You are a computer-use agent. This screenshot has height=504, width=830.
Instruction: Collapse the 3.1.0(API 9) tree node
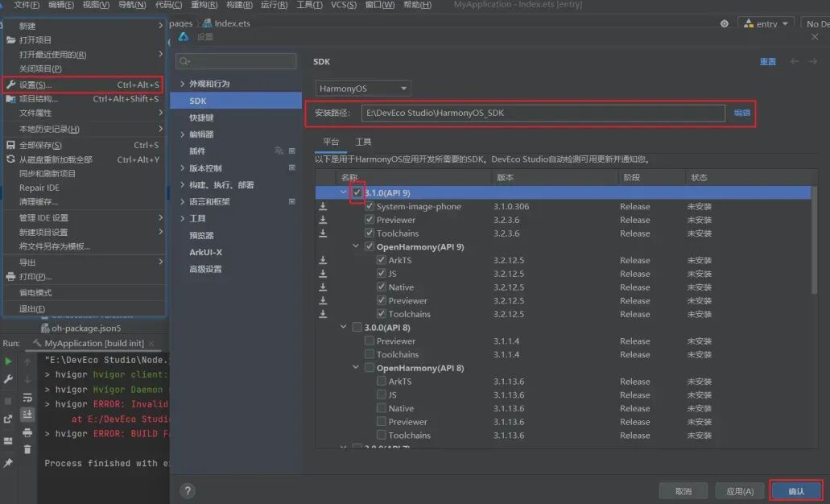(344, 192)
